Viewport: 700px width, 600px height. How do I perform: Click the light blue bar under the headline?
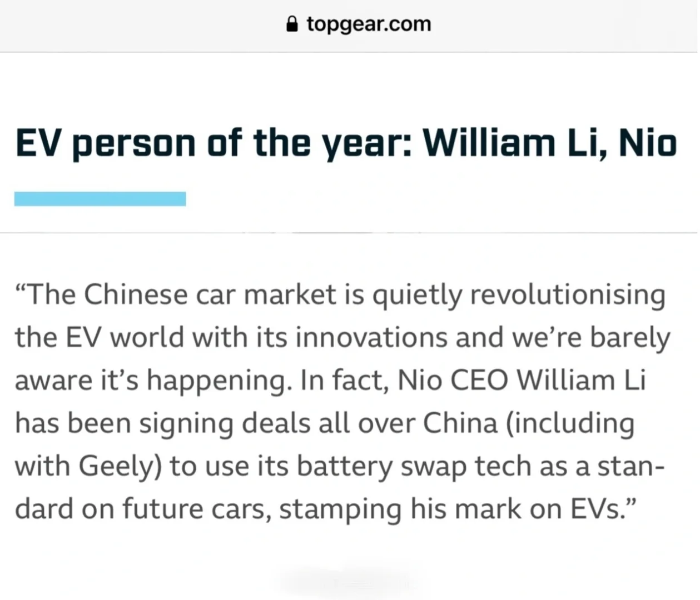point(100,198)
